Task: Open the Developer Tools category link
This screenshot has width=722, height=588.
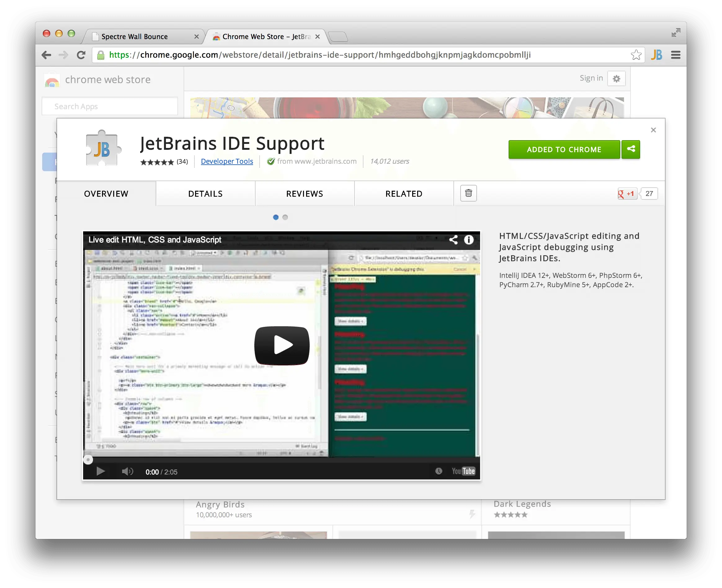Action: [227, 161]
